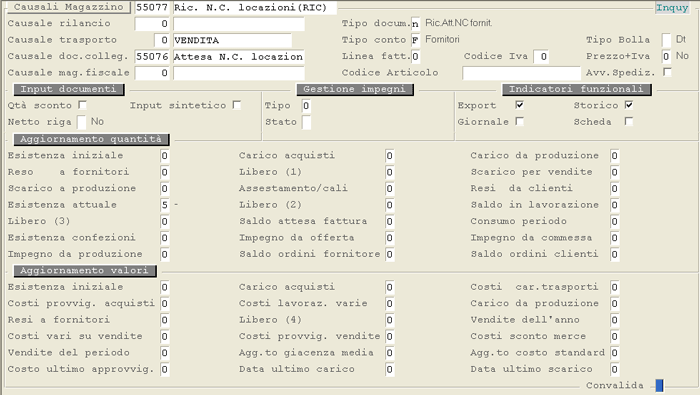
Task: Click the Agg.to costo standard field
Action: 615,353
